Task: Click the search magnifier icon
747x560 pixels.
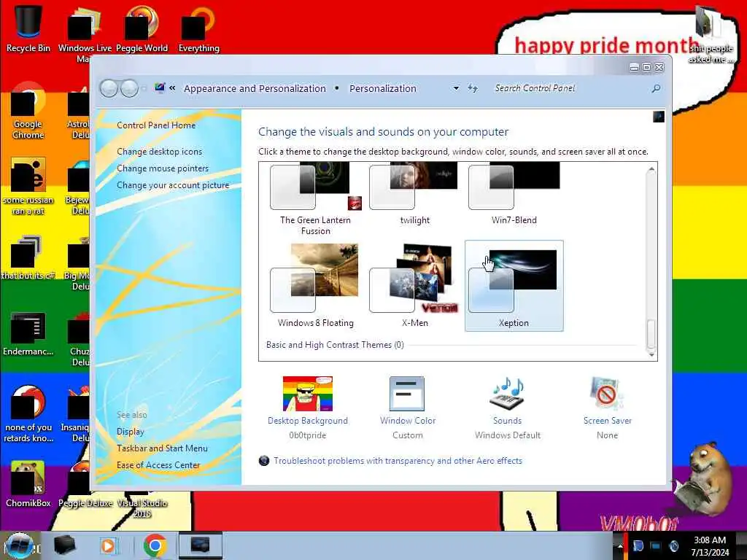Action: (656, 88)
